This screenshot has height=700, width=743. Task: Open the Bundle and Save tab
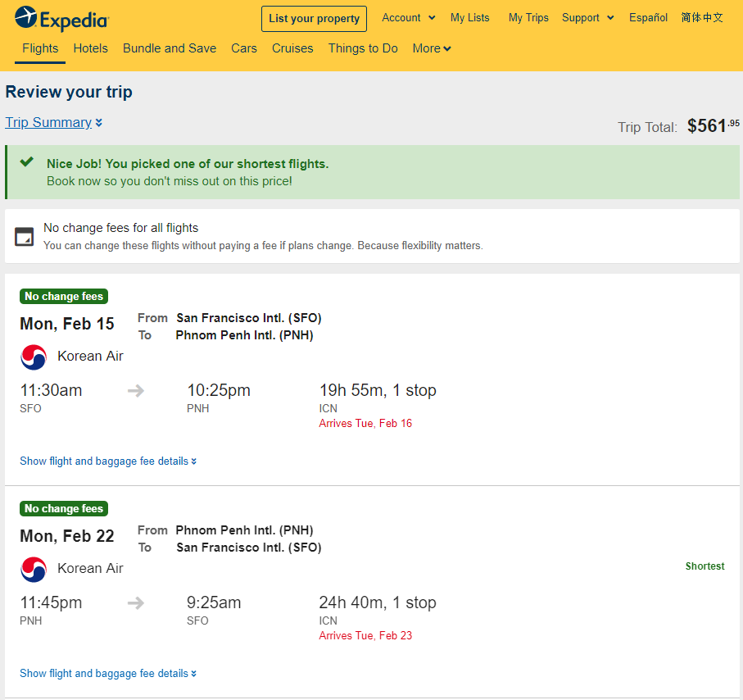click(170, 48)
